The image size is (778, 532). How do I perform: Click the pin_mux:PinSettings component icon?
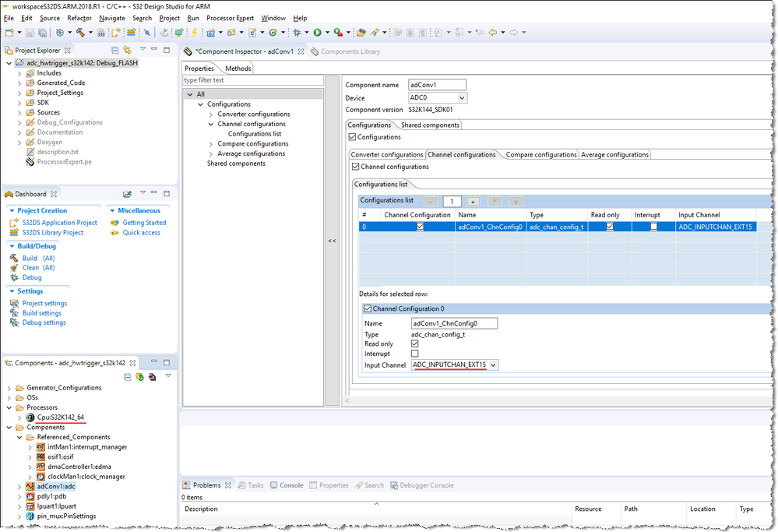coord(30,516)
